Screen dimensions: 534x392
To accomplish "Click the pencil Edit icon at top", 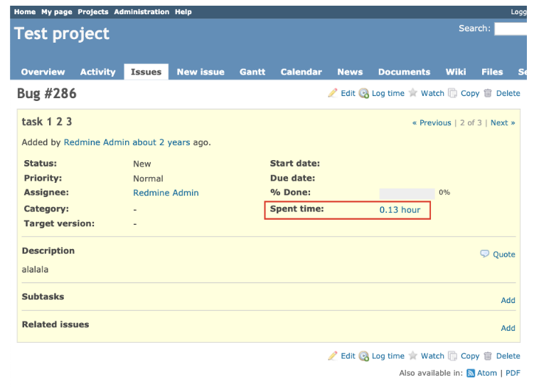I will (x=332, y=93).
